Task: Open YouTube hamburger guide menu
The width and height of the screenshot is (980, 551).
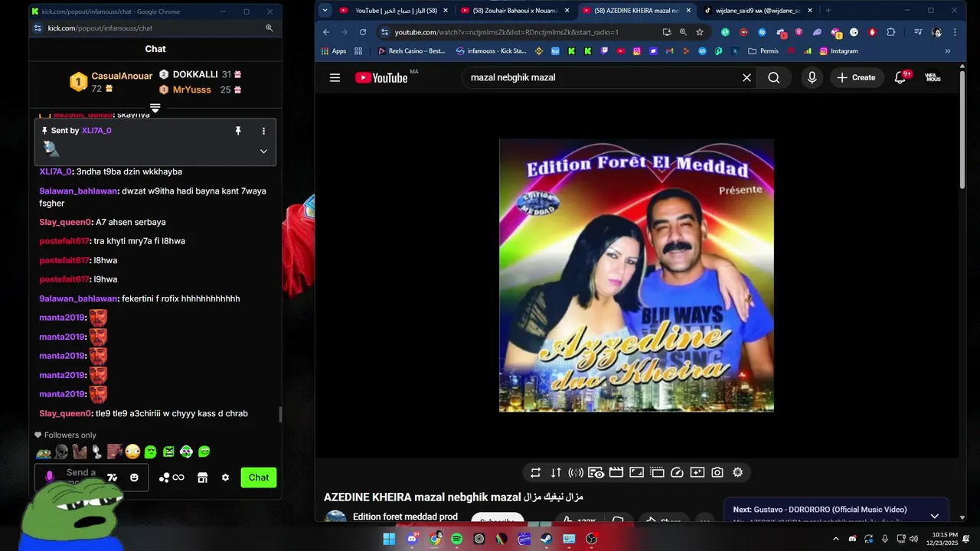Action: click(335, 77)
